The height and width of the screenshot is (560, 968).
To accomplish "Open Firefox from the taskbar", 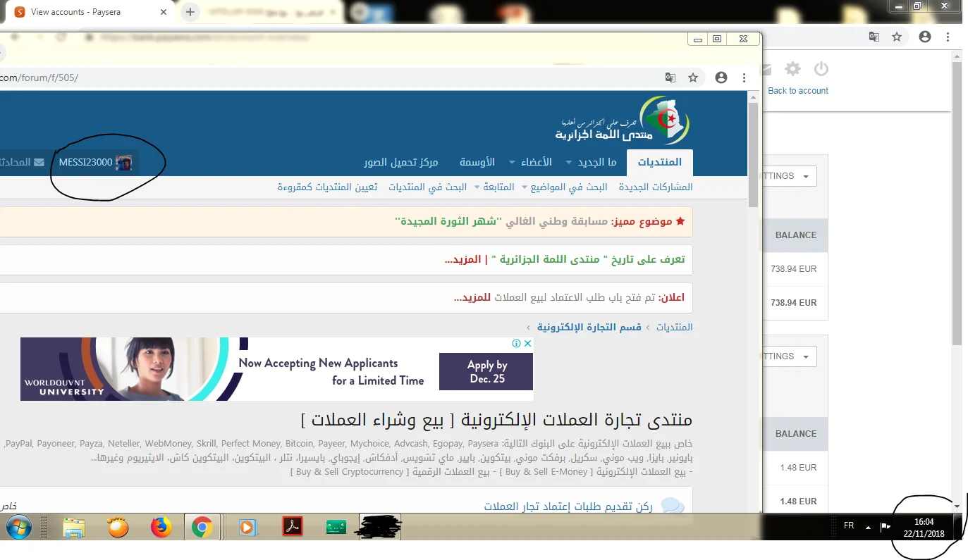I will tap(161, 527).
